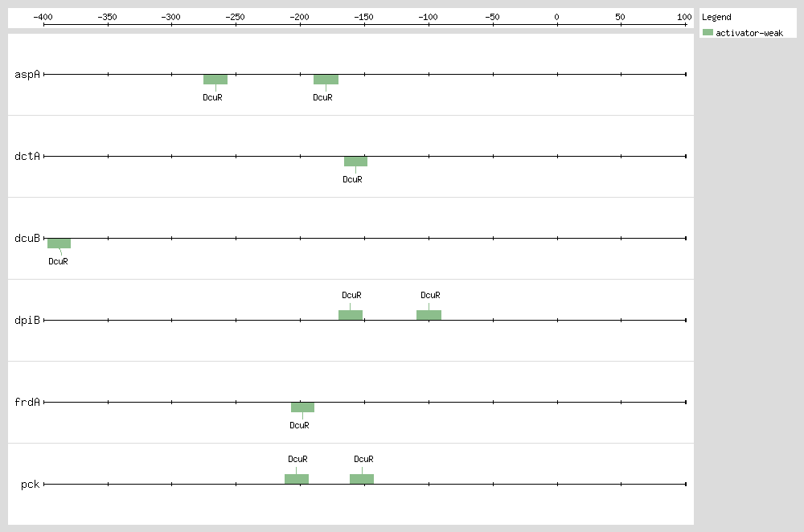Select the dcuB gene label

click(x=27, y=239)
